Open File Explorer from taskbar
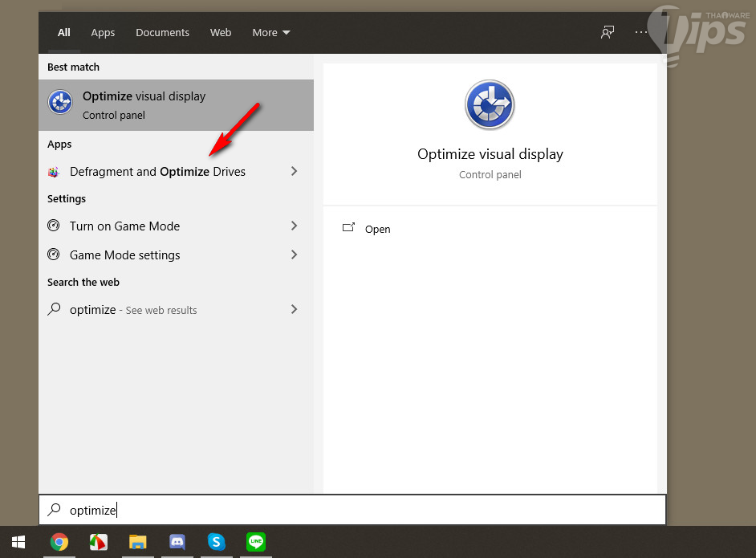 click(x=138, y=542)
